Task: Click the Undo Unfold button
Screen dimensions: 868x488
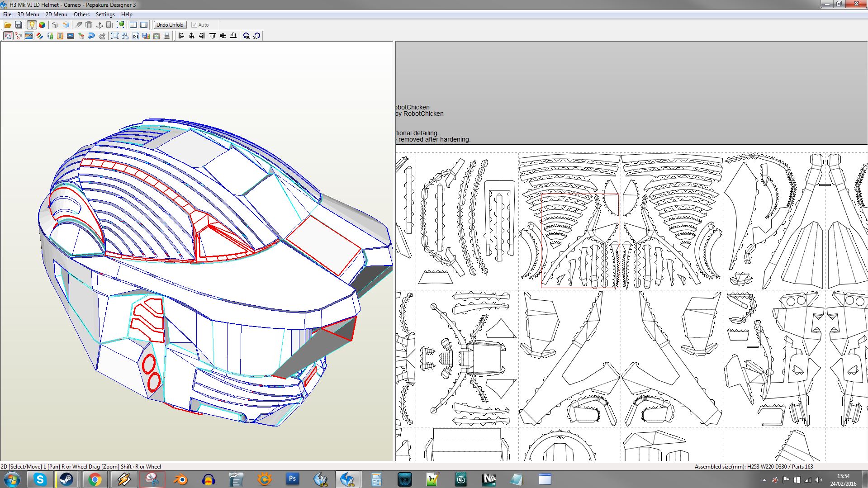Action: click(x=170, y=25)
